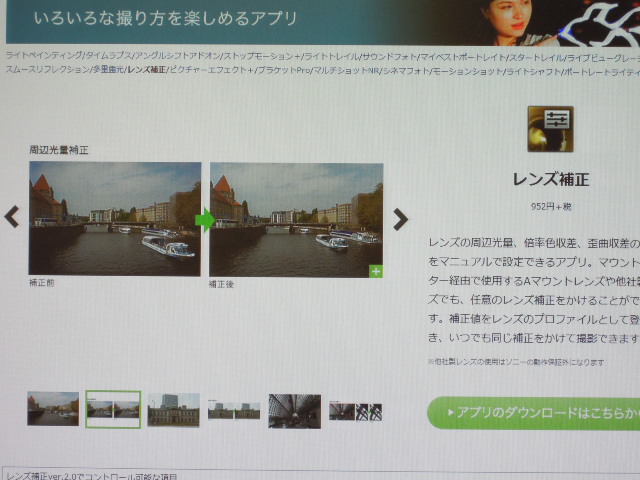
Task: Select the first canal photo thumbnail
Action: 53,409
